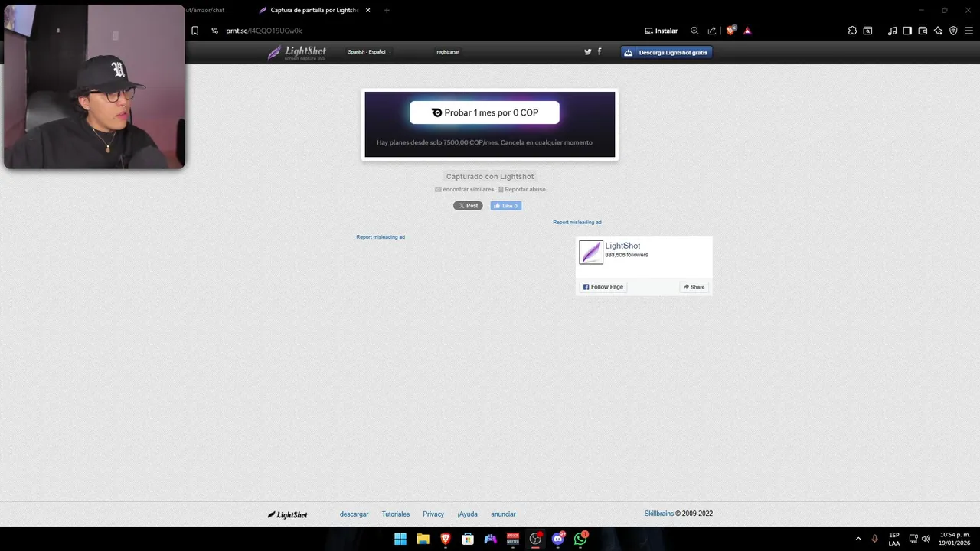Click the Facebook Like button
Image resolution: width=980 pixels, height=551 pixels.
(506, 206)
